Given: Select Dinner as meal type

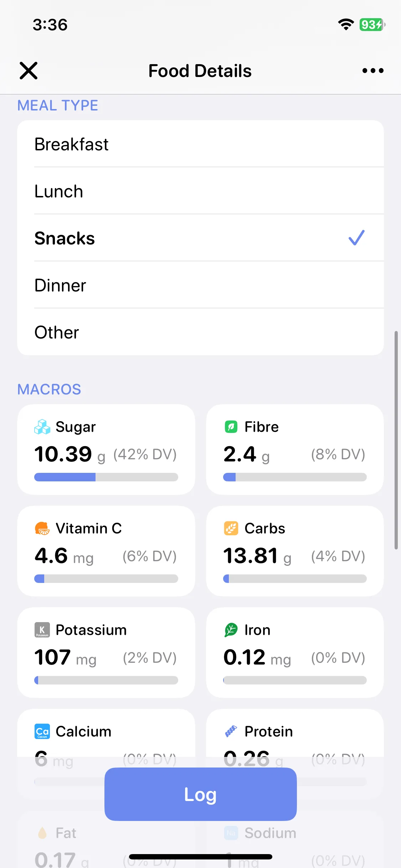Looking at the screenshot, I should [200, 285].
